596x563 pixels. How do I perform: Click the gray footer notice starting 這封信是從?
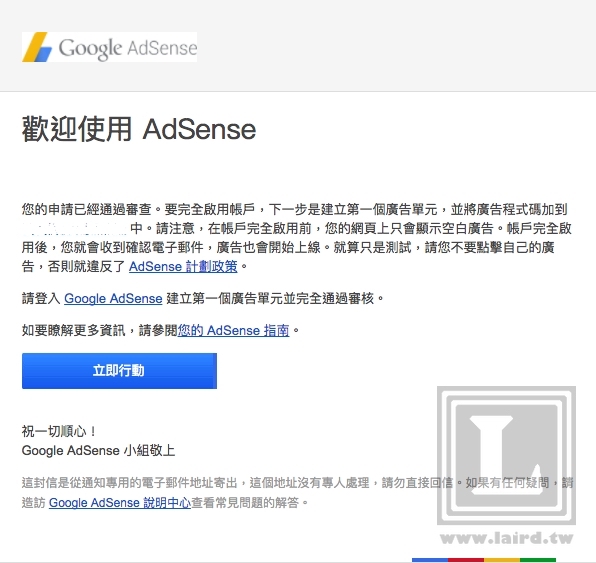(x=298, y=493)
